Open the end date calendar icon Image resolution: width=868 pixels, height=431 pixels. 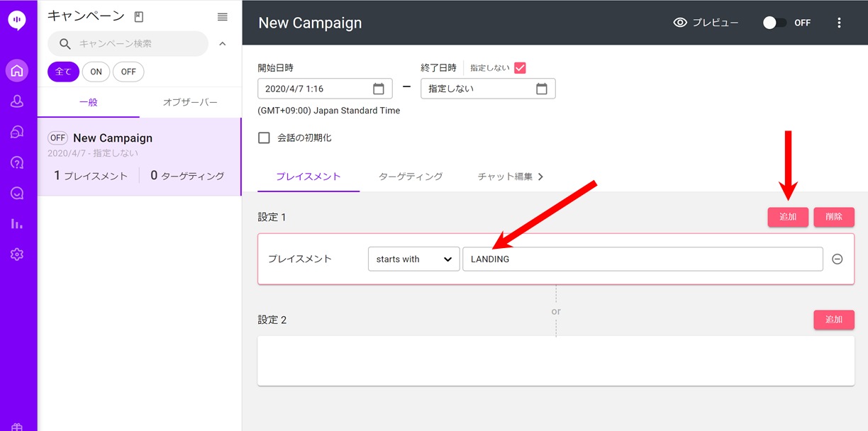point(542,89)
